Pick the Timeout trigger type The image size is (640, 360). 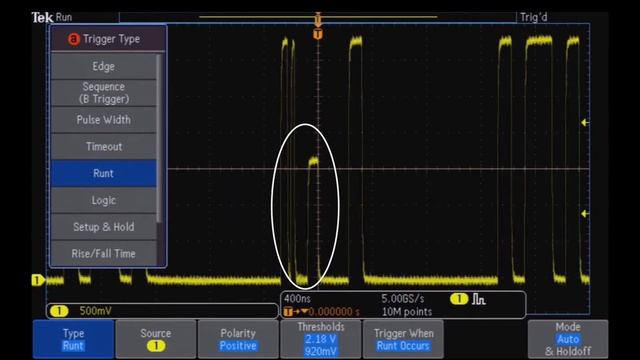point(104,146)
